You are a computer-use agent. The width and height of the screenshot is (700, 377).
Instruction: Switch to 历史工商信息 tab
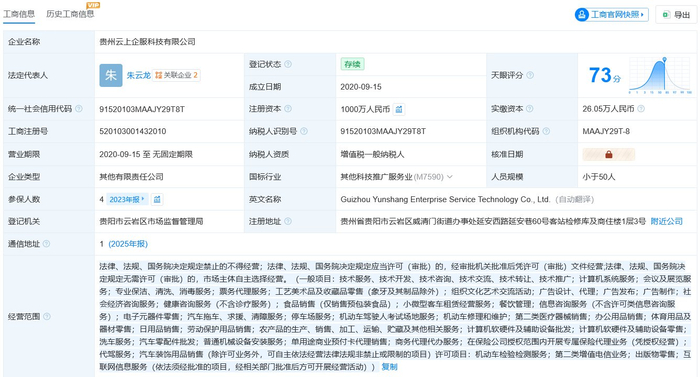coord(70,14)
